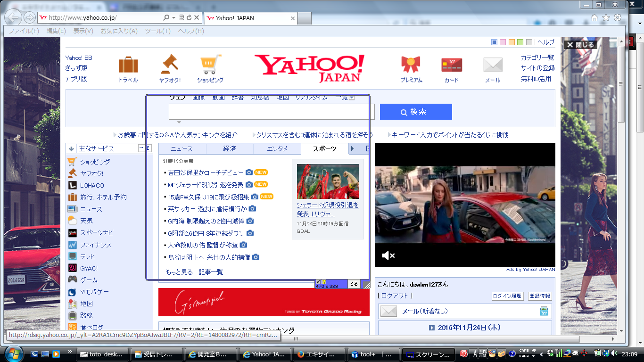Expand the quick launch chevron on taskbar
644x362 pixels.
[71, 352]
